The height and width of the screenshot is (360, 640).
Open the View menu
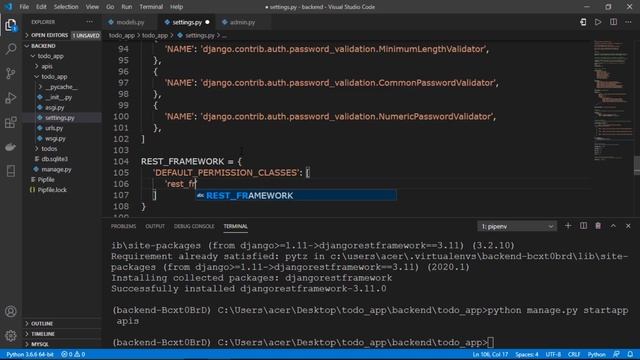[x=92, y=7]
